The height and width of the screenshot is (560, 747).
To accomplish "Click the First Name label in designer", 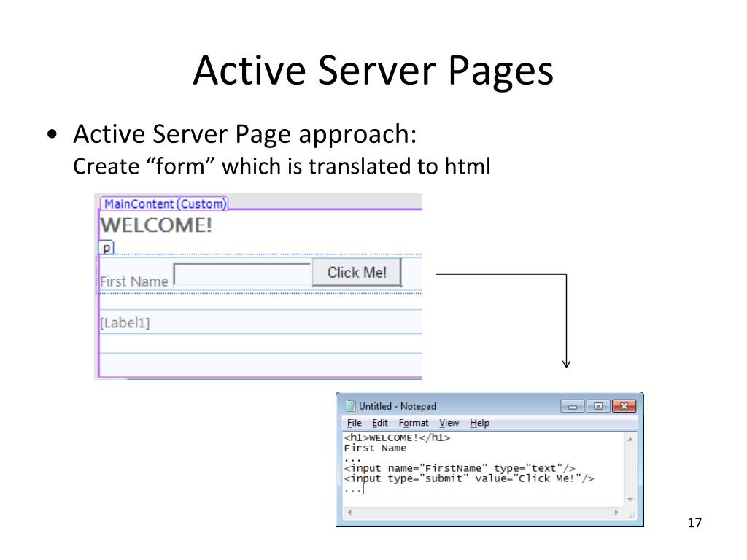I will pos(134,281).
